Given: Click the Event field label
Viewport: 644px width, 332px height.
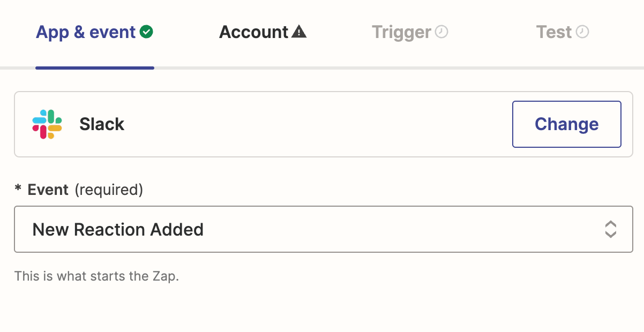Looking at the screenshot, I should 48,190.
